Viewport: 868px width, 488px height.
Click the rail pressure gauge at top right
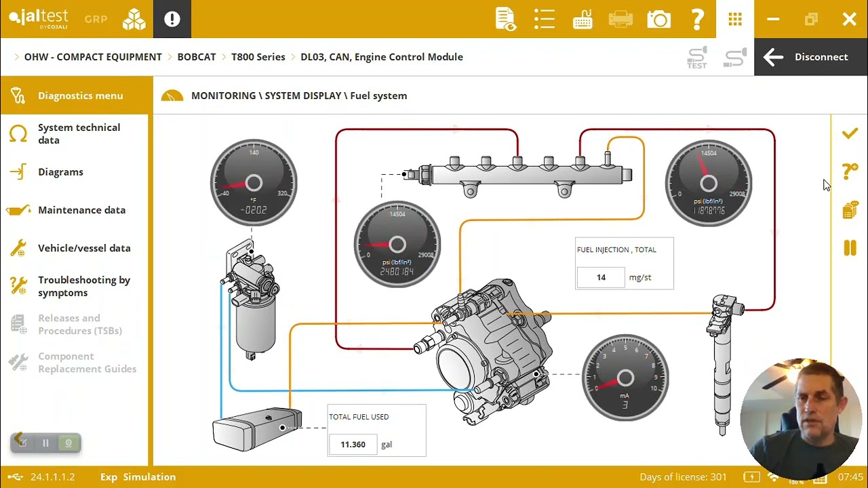(709, 183)
